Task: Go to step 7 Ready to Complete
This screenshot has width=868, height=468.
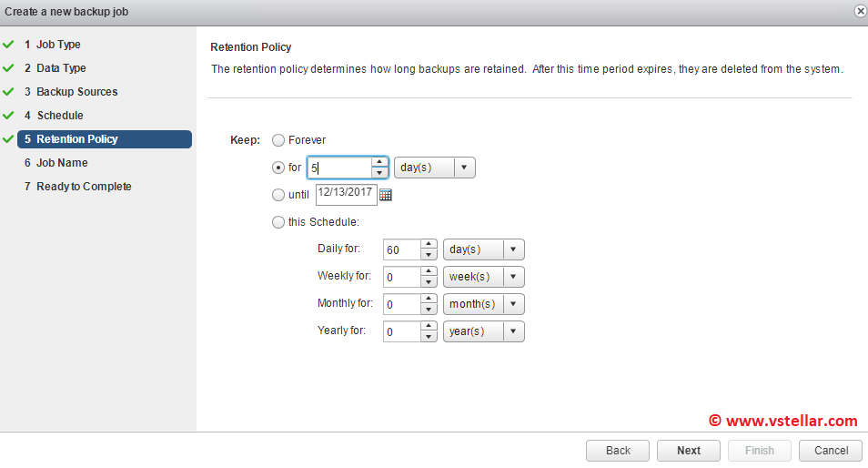Action: 78,187
